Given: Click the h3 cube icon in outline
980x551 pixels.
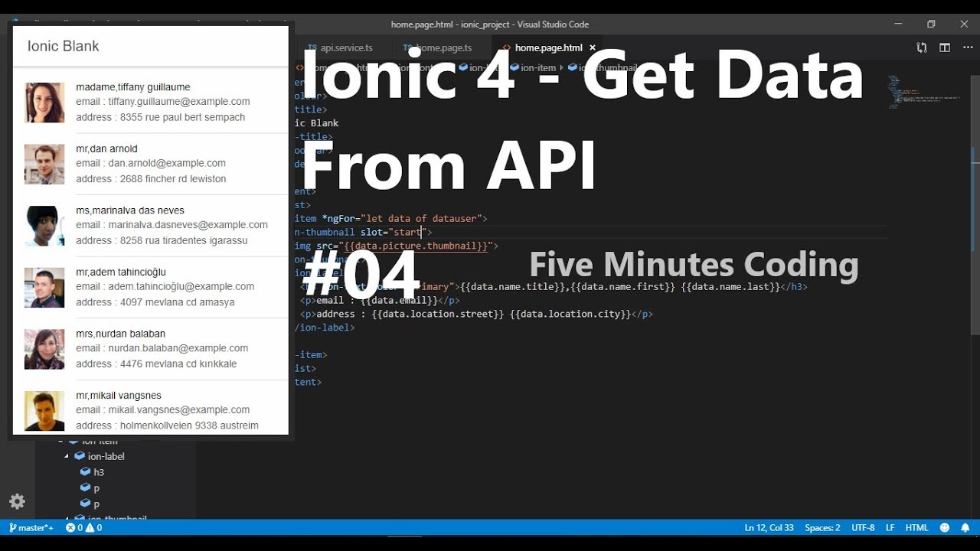Looking at the screenshot, I should [86, 472].
